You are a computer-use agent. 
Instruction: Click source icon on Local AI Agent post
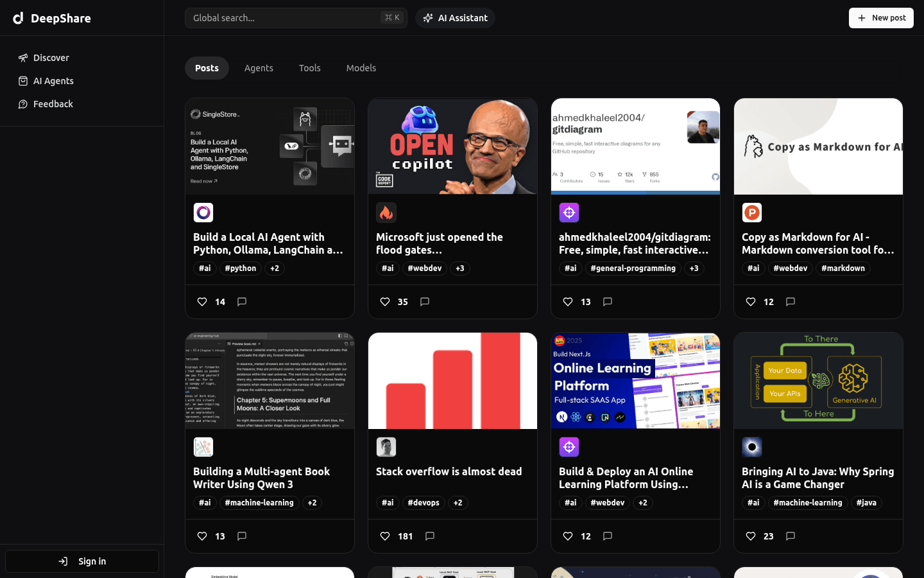coord(203,213)
